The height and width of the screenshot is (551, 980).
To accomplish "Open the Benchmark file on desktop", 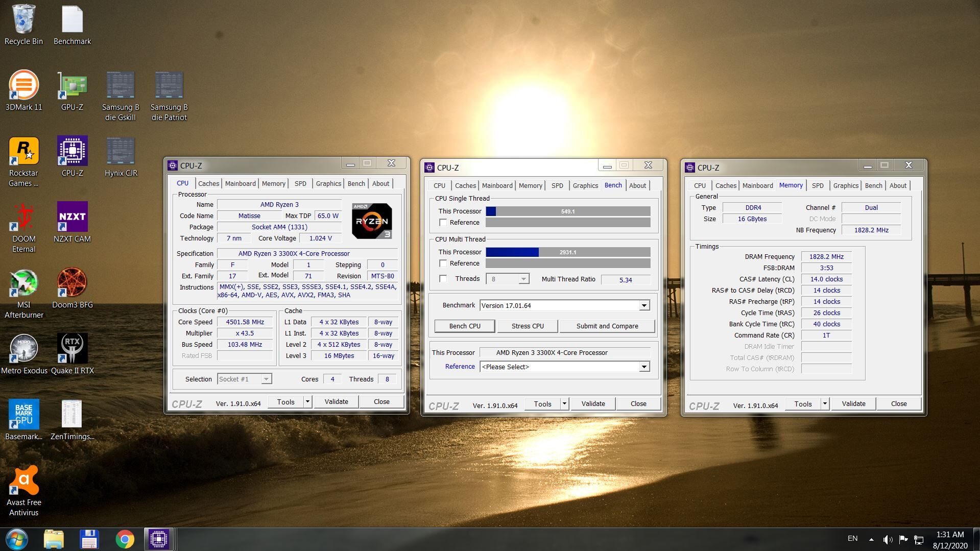I will point(72,25).
